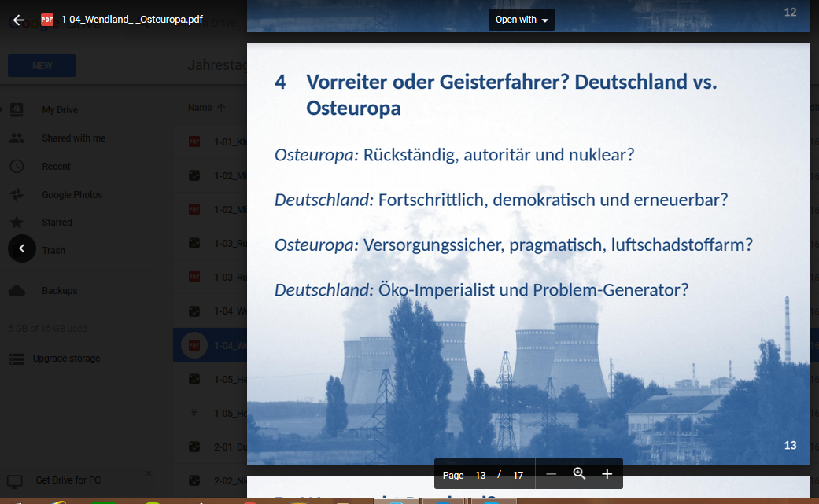
Task: Click the red PDF icon beside the filename
Action: pyautogui.click(x=47, y=20)
